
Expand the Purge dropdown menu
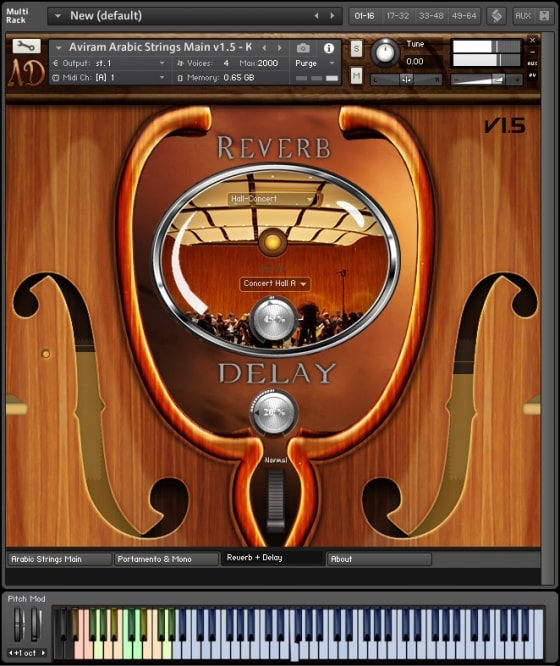point(316,63)
